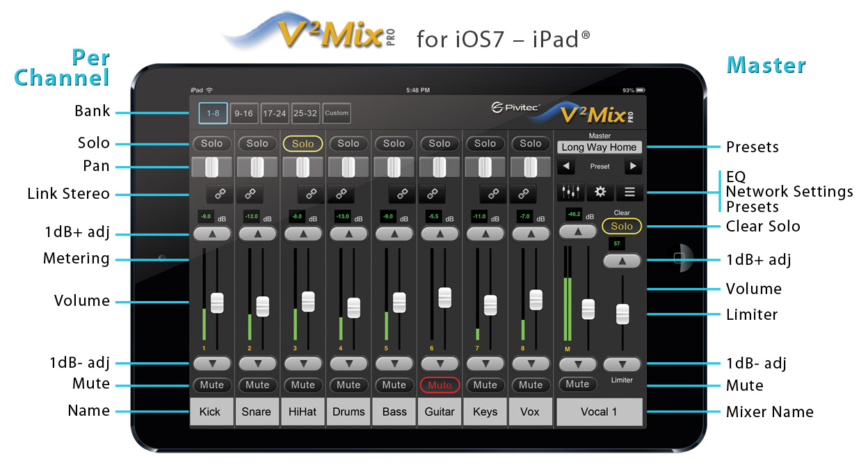The width and height of the screenshot is (868, 470).
Task: Select the -5.5 dB value on Guitar
Action: [434, 216]
